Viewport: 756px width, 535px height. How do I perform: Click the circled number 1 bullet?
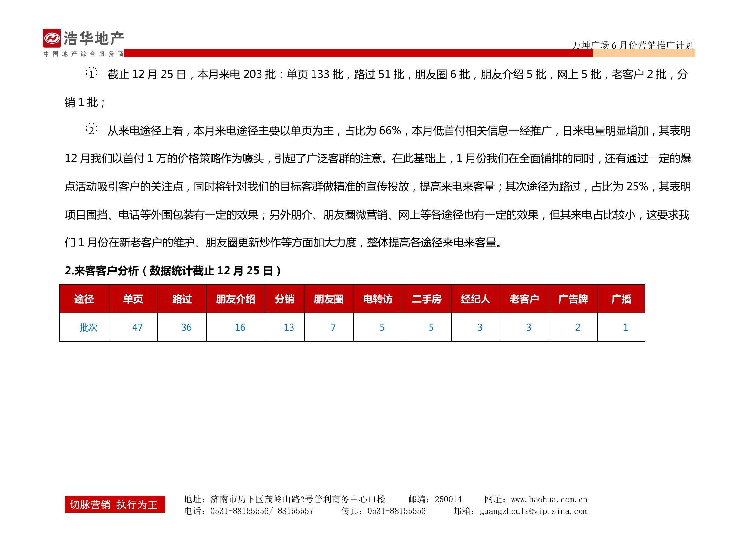click(91, 73)
